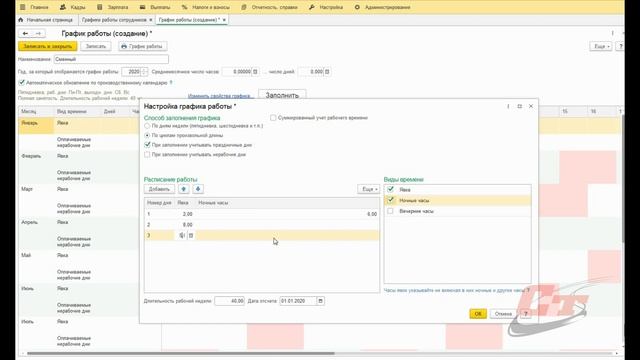
Task: Select По циклам произвольной длины option
Action: click(x=147, y=135)
